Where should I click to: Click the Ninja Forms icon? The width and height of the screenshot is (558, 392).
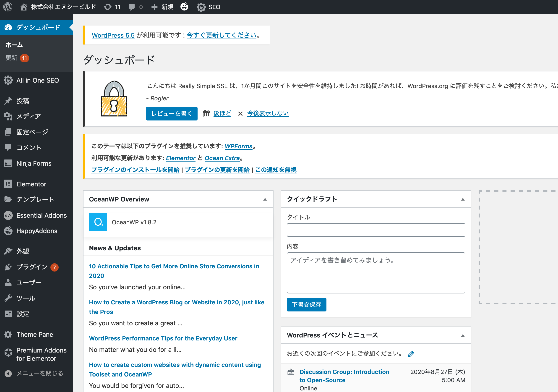pyautogui.click(x=8, y=163)
